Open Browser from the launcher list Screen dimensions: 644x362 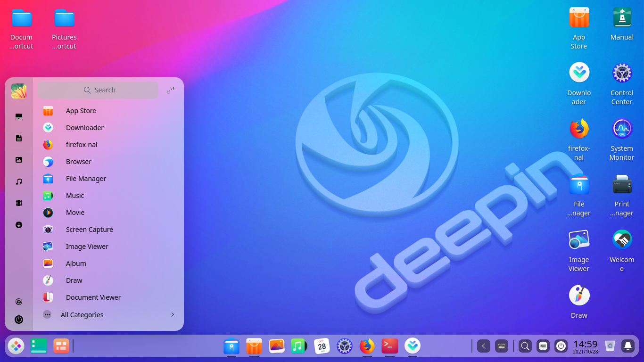coord(108,162)
